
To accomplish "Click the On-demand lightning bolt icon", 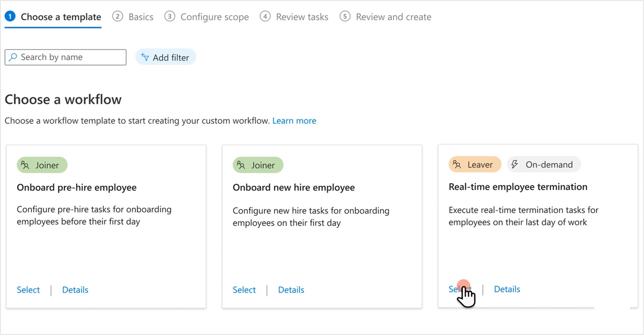I will tap(514, 164).
